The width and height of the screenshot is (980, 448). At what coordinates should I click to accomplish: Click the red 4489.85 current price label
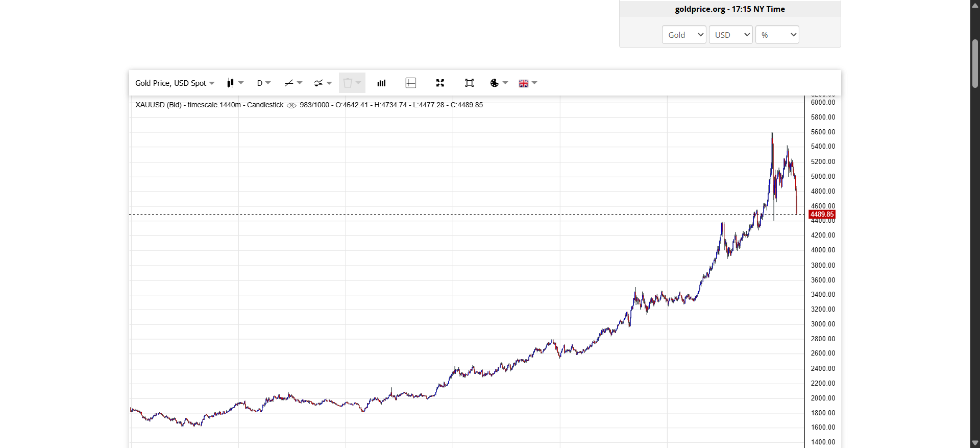pyautogui.click(x=822, y=215)
